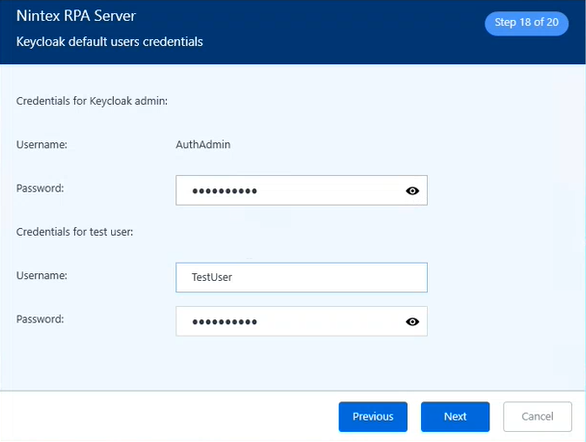Viewport: 586px width, 442px height.
Task: Click the Keycloak admin password field
Action: coord(302,191)
